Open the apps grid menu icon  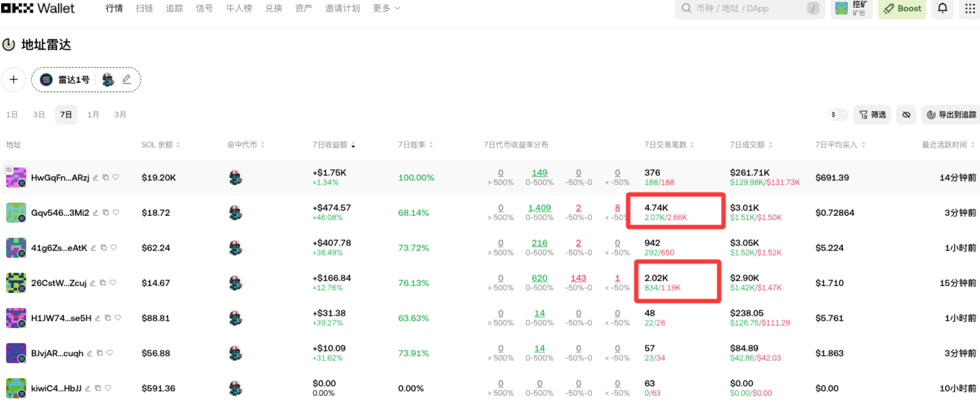970,8
